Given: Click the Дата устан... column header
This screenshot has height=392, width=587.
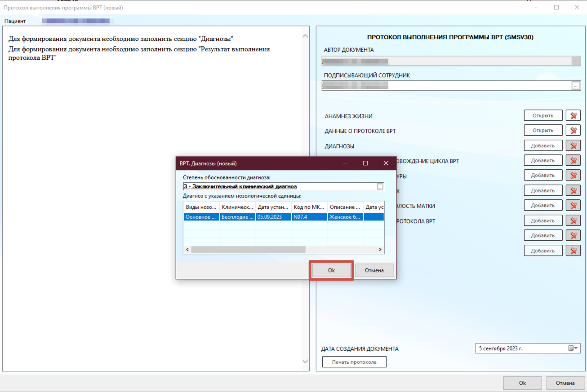Looking at the screenshot, I should 273,207.
